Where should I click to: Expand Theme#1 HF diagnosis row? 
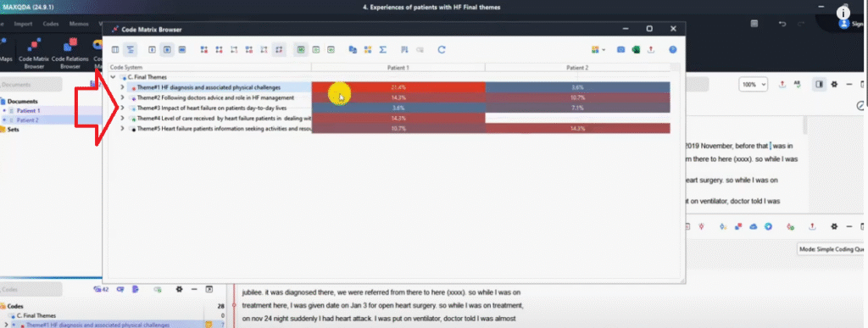click(122, 87)
